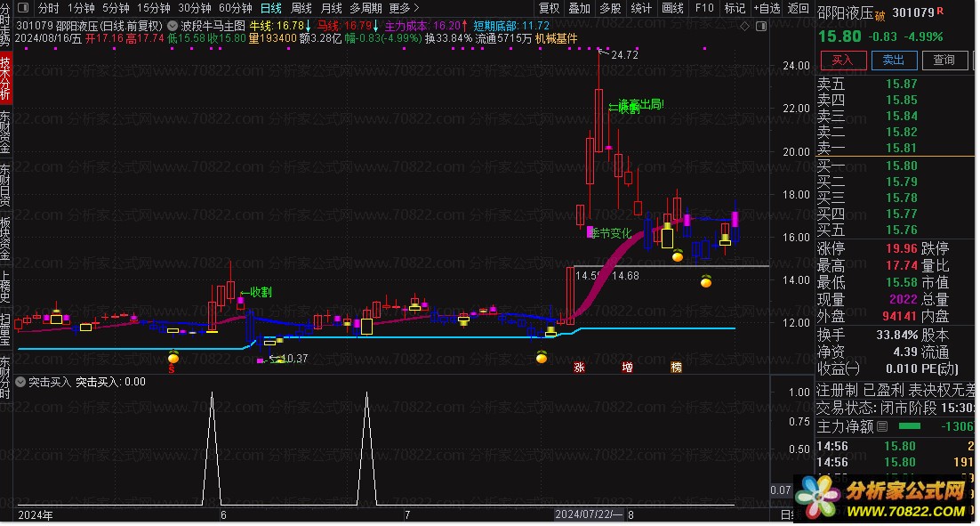Image resolution: width=980 pixels, height=526 pixels.
Task: Click the red R badge beside 301079
Action: click(x=940, y=11)
